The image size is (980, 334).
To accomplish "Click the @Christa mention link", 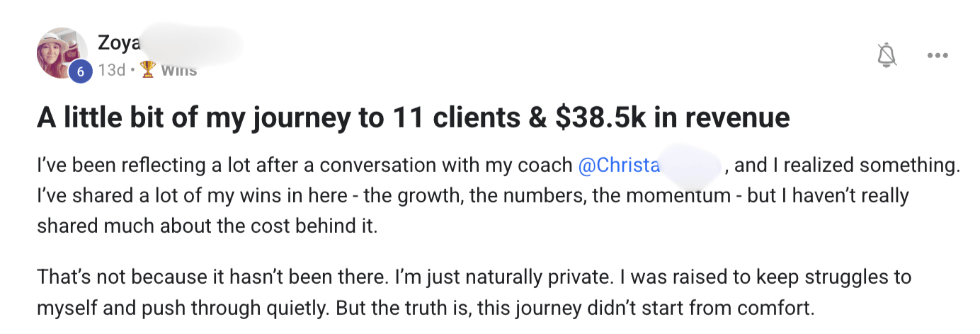I will pos(619,166).
